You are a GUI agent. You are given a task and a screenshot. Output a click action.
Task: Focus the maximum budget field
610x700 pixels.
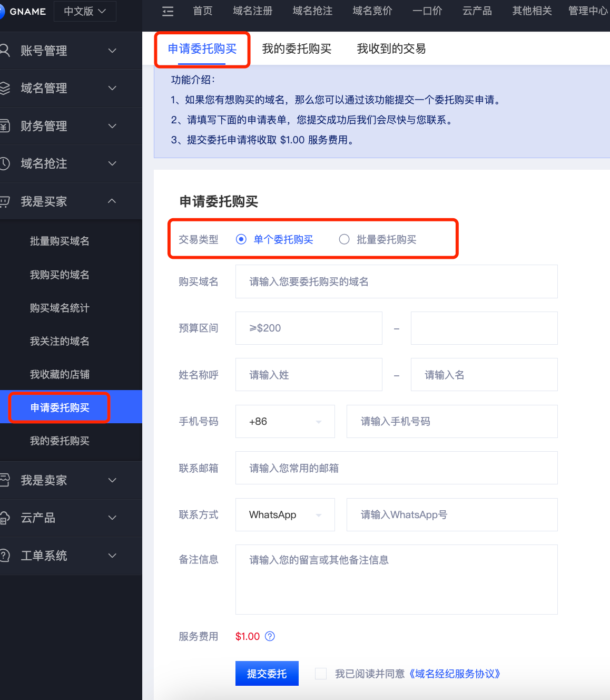point(484,328)
